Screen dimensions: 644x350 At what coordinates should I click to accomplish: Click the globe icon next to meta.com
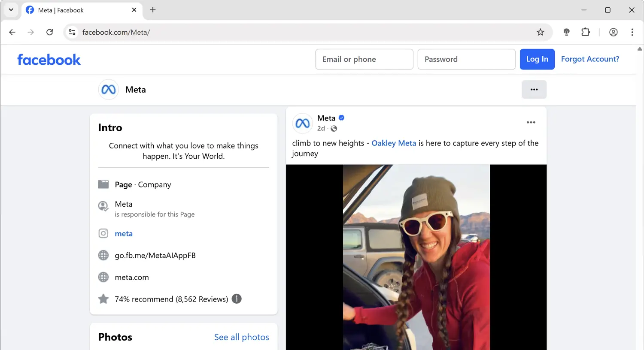coord(103,277)
